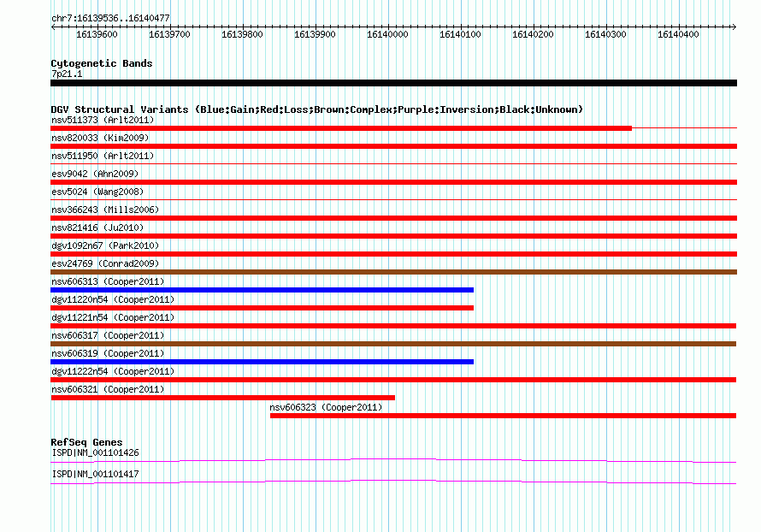The image size is (761, 532).
Task: Select variant label esv24769 (Conrad2009)
Action: 105,263
